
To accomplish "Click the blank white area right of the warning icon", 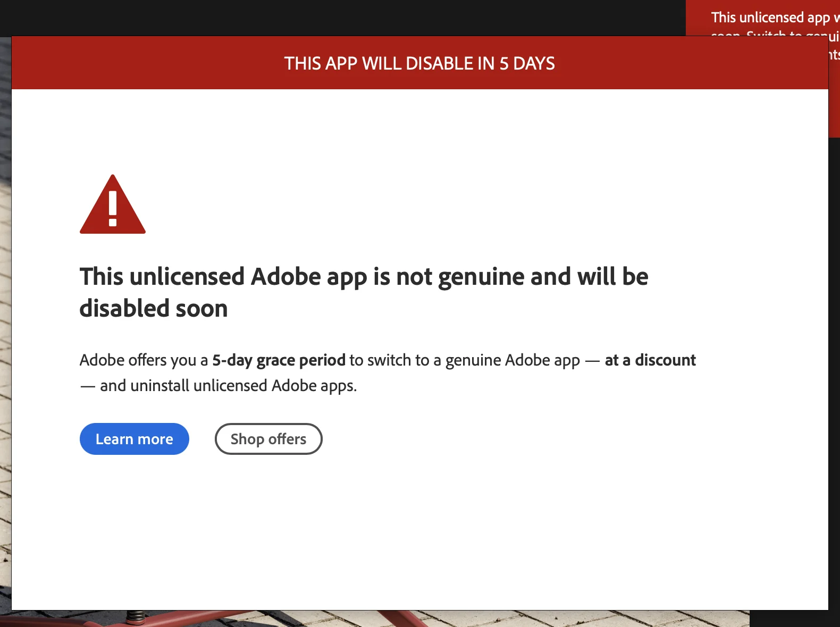I will click(x=425, y=205).
